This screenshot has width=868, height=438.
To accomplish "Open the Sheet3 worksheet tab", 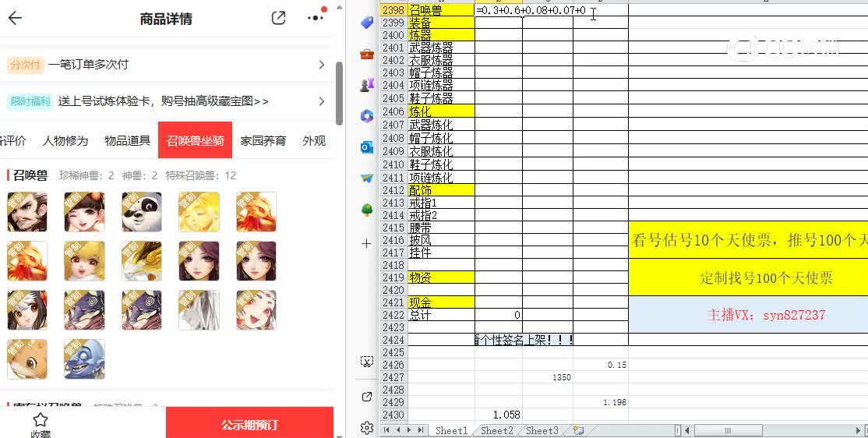I will (542, 430).
